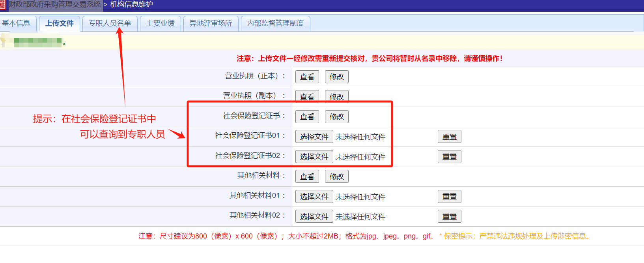Reset the 社会保险登记证书01 upload
Image resolution: width=644 pixels, height=263 pixels.
click(x=449, y=137)
